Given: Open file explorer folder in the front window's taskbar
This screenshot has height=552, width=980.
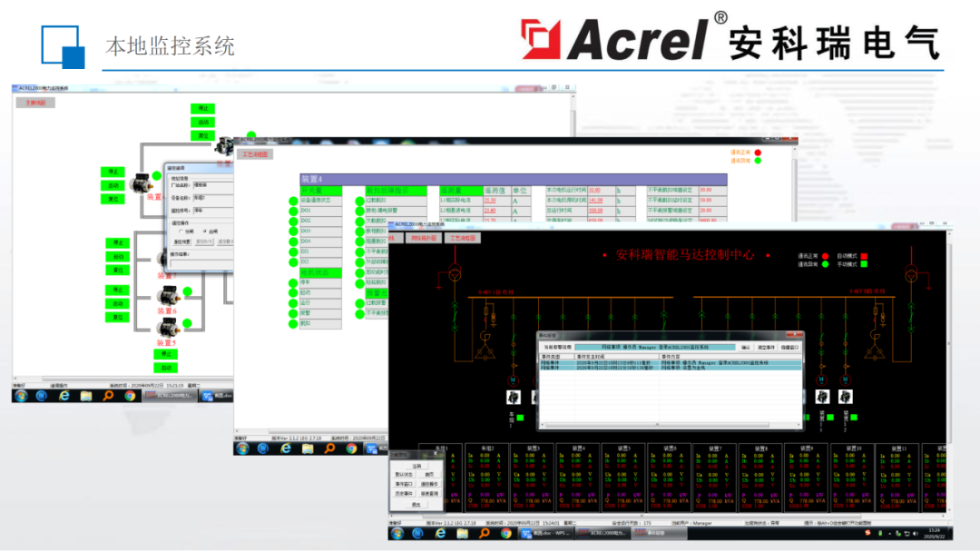Looking at the screenshot, I should point(463,533).
